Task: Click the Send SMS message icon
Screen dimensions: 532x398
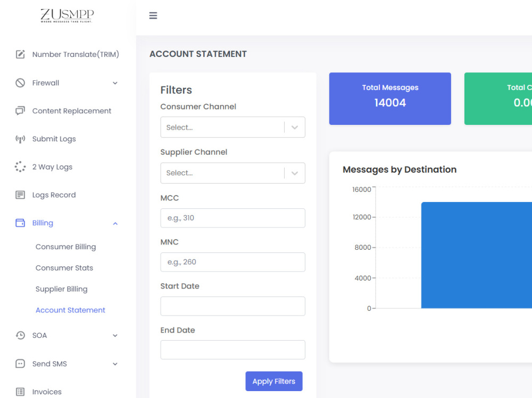Action: point(20,363)
